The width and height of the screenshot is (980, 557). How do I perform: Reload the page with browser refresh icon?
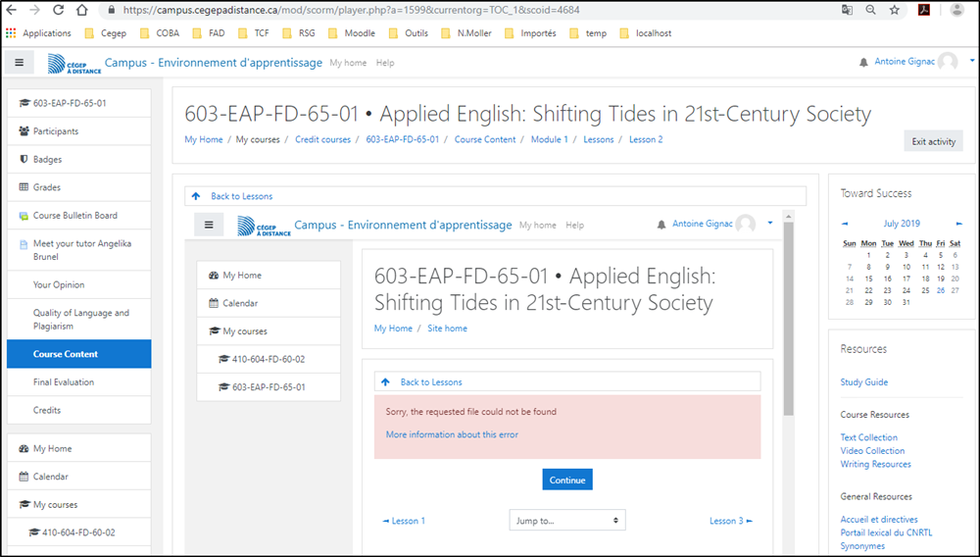pos(58,10)
